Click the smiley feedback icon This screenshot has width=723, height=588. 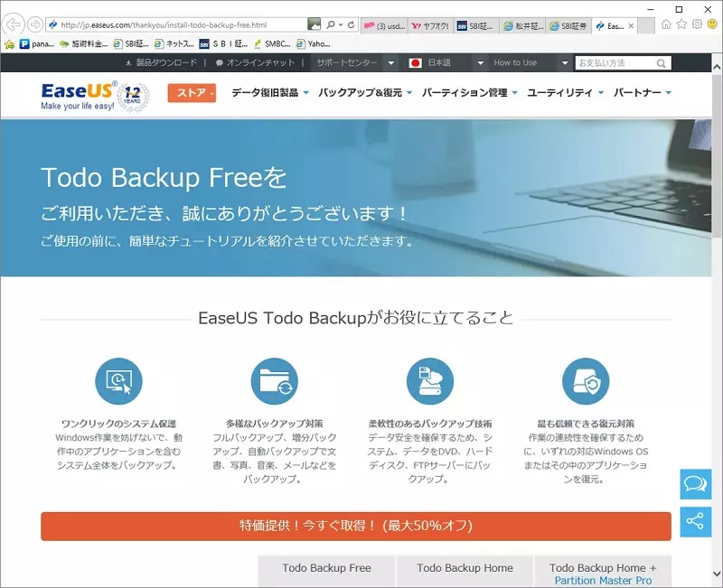[712, 24]
